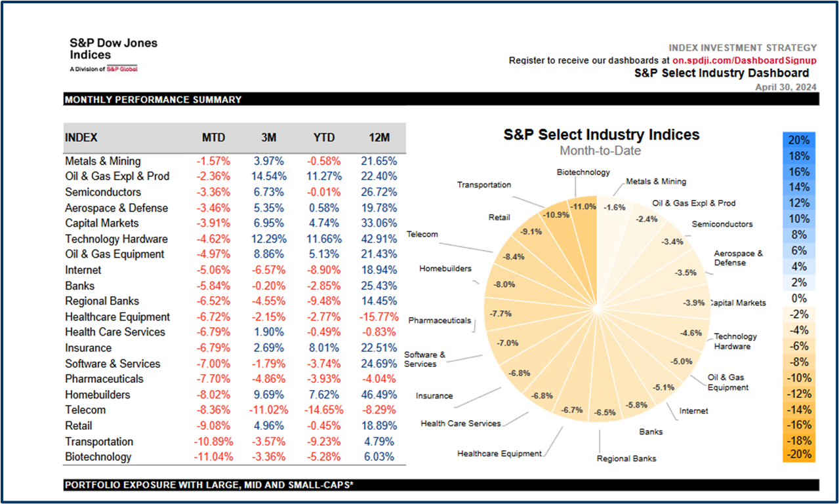This screenshot has height=504, width=839.
Task: Click the Metals & Mining pie slice value
Action: [611, 208]
